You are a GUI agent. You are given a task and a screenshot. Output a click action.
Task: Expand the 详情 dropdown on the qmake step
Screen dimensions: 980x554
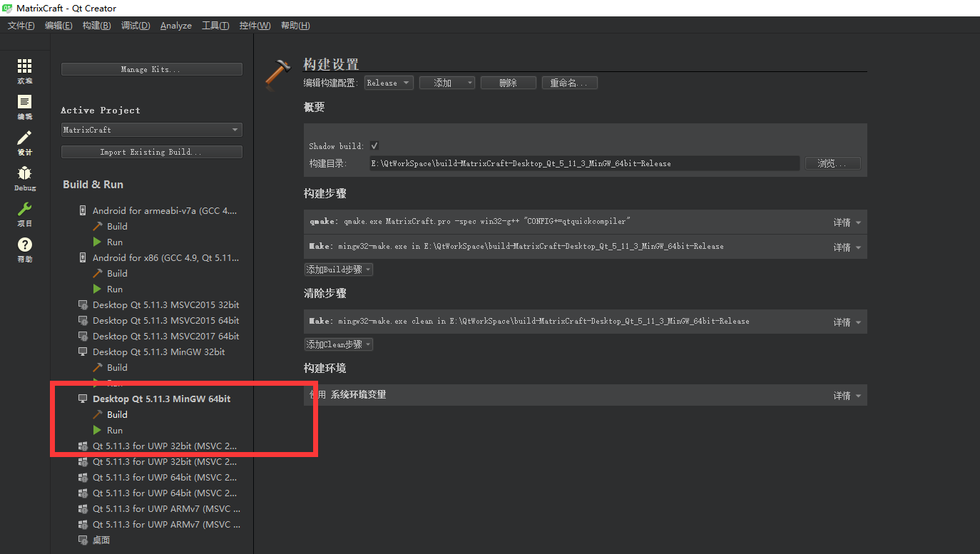point(846,222)
